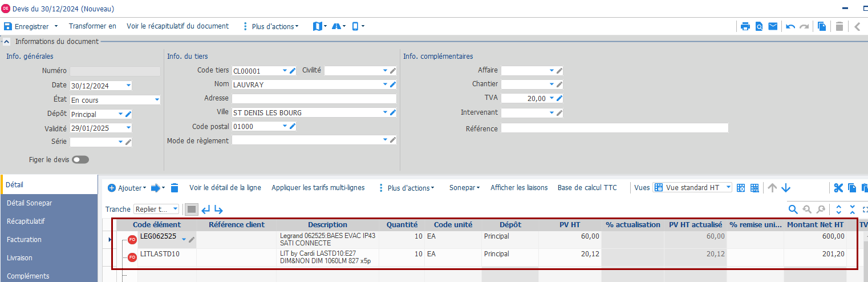Edit the TVA with the pencil icon

point(559,99)
